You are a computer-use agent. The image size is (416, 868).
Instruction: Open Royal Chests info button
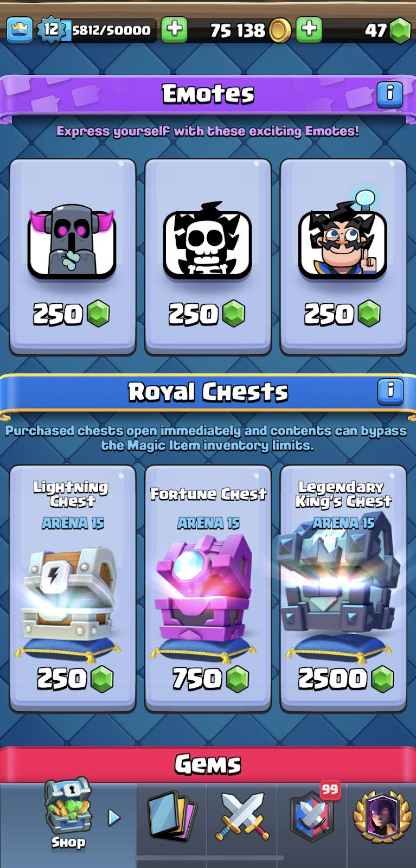pyautogui.click(x=390, y=392)
